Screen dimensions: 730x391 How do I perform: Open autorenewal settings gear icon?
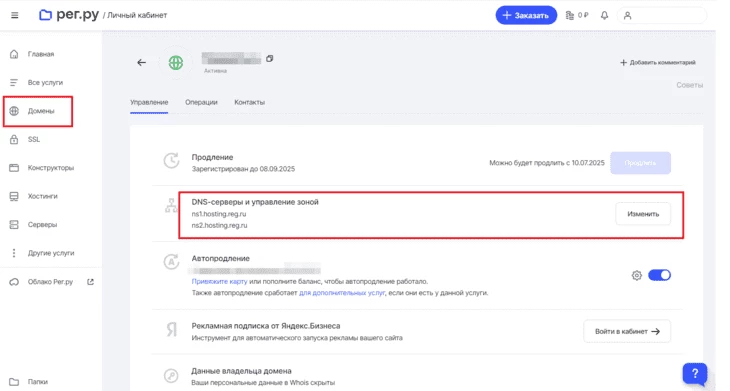tap(636, 275)
